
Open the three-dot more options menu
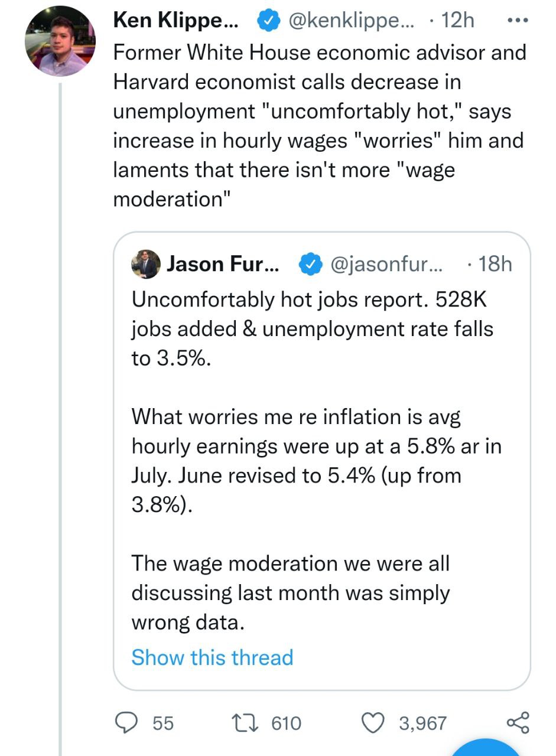[517, 21]
